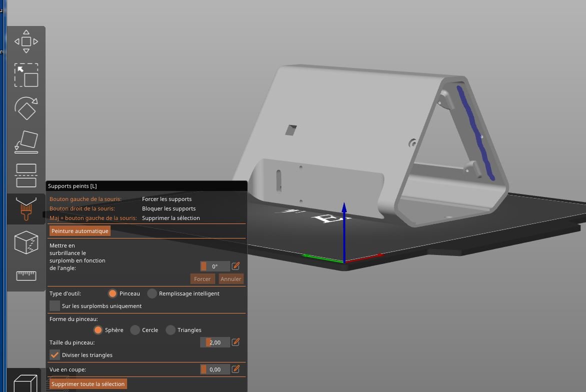Toggle the Paint-on supports brush tool
Viewport: 586px width, 392px height.
[x=26, y=208]
